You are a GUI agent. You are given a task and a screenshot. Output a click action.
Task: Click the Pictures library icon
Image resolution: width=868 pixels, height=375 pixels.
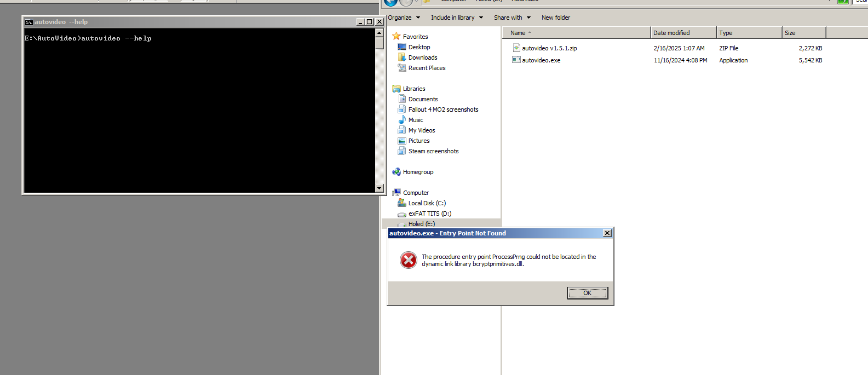402,141
